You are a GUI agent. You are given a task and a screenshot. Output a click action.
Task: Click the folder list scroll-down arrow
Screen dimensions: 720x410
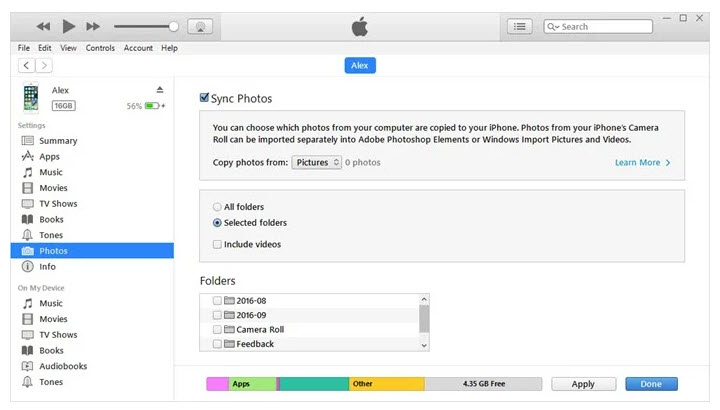[x=424, y=346]
